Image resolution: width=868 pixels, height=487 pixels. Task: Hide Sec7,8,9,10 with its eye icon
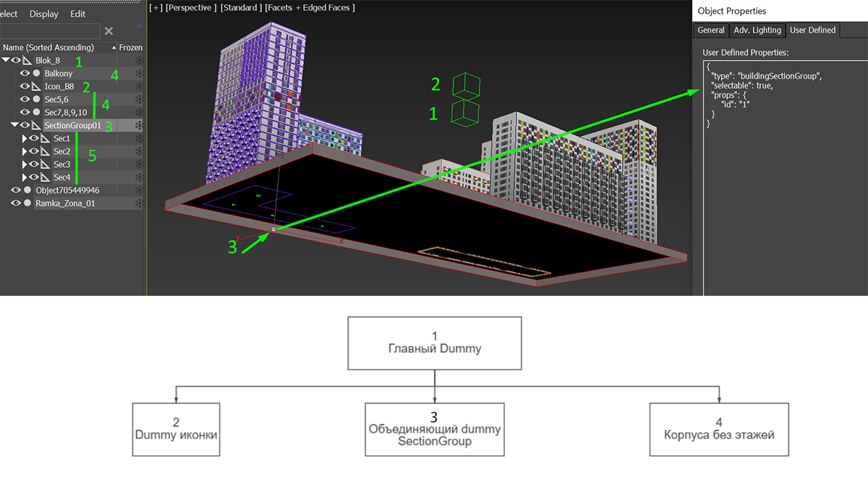25,112
